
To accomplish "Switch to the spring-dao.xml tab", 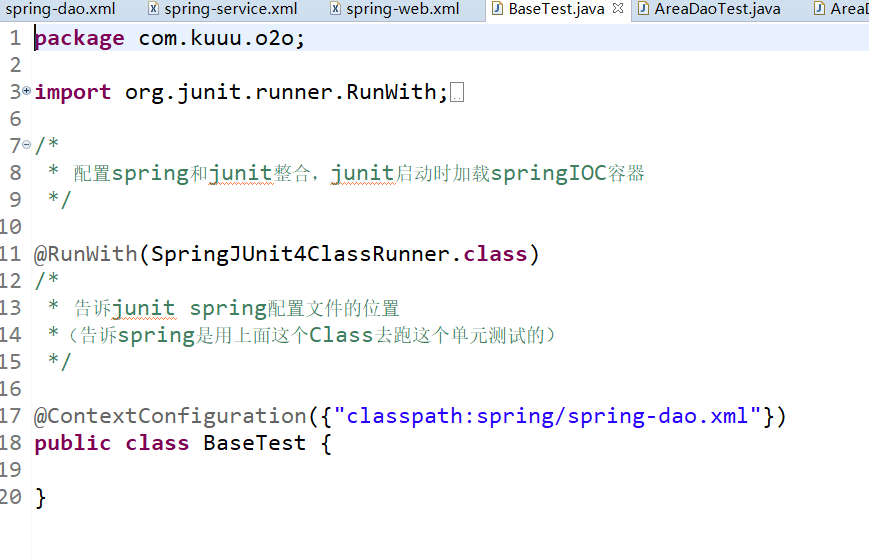I will (x=61, y=9).
